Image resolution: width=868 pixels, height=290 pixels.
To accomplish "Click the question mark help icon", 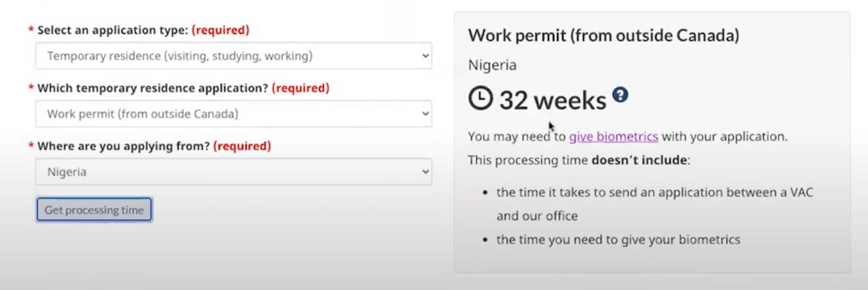I will 621,94.
